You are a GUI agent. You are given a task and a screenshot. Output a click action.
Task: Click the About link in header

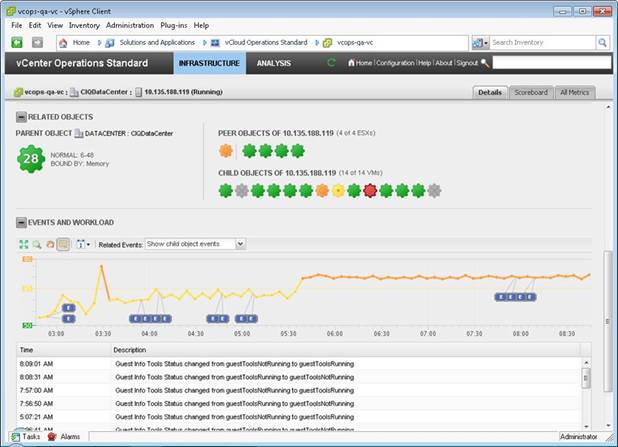(444, 63)
